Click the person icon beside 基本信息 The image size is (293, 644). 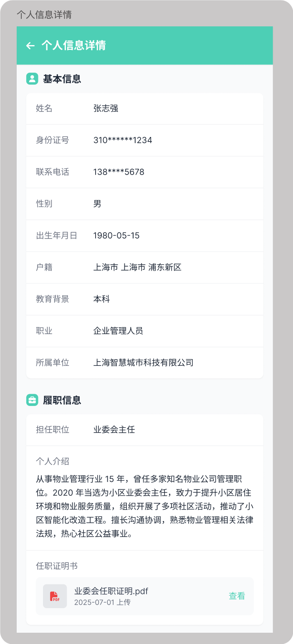click(x=33, y=79)
